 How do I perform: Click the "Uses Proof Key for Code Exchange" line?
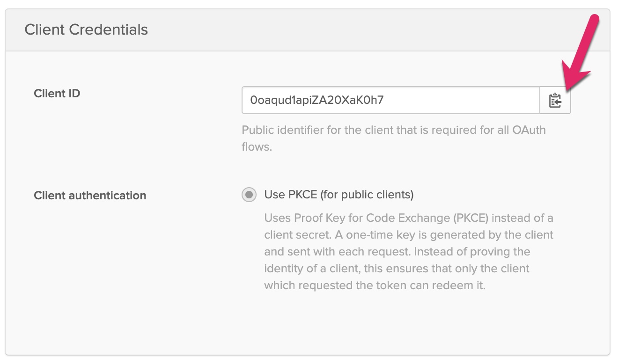(409, 218)
